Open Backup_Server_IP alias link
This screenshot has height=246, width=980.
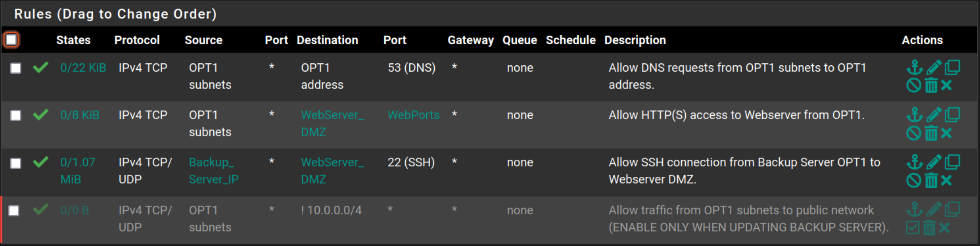click(214, 171)
